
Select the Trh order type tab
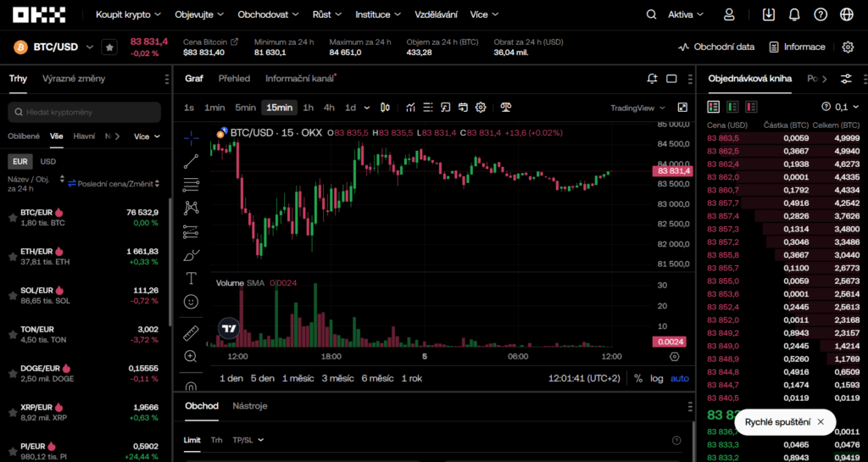pyautogui.click(x=216, y=440)
